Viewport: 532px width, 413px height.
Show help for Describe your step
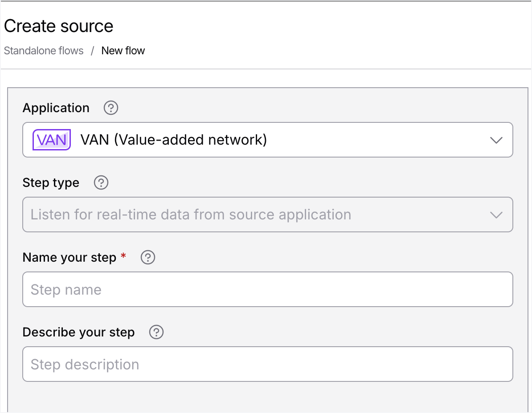(156, 332)
